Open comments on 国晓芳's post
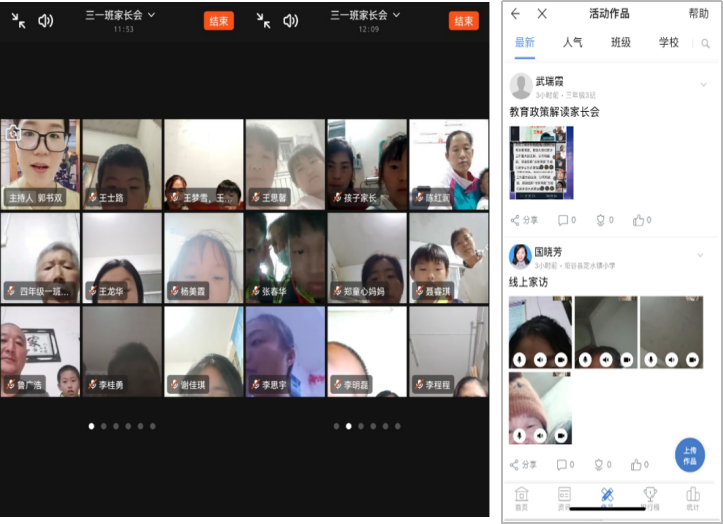The height and width of the screenshot is (524, 723). [x=566, y=465]
